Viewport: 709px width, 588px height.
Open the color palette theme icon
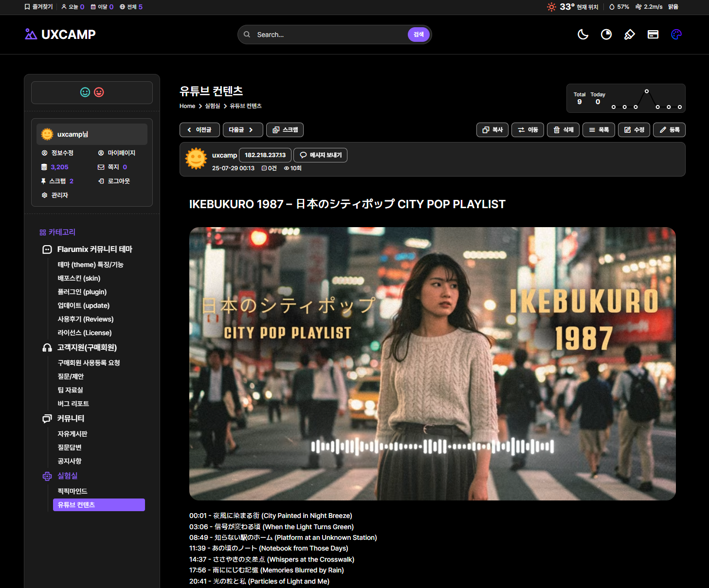676,35
